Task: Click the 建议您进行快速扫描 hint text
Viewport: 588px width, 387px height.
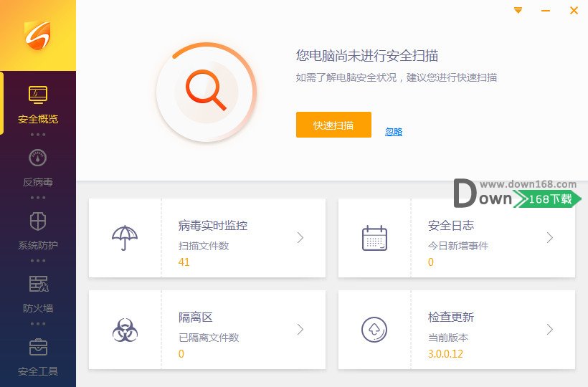Action: (x=452, y=77)
